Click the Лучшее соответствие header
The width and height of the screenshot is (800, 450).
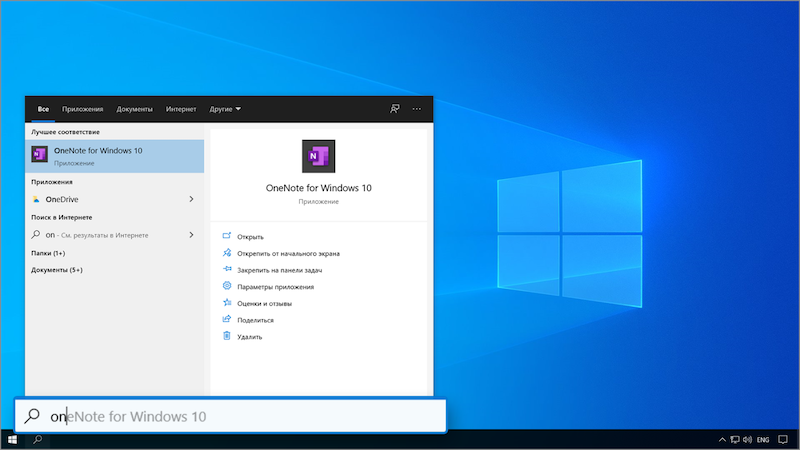click(x=65, y=132)
